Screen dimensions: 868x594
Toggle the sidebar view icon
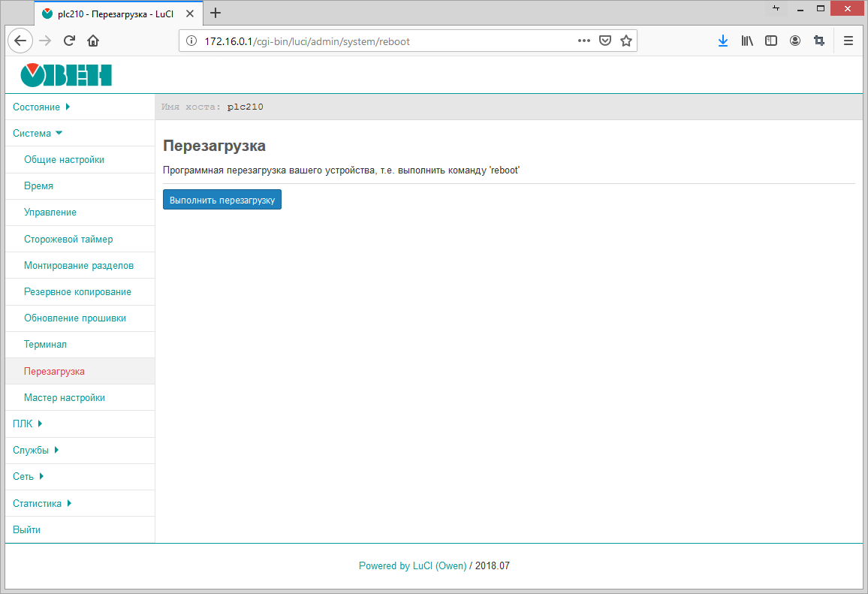coord(771,41)
